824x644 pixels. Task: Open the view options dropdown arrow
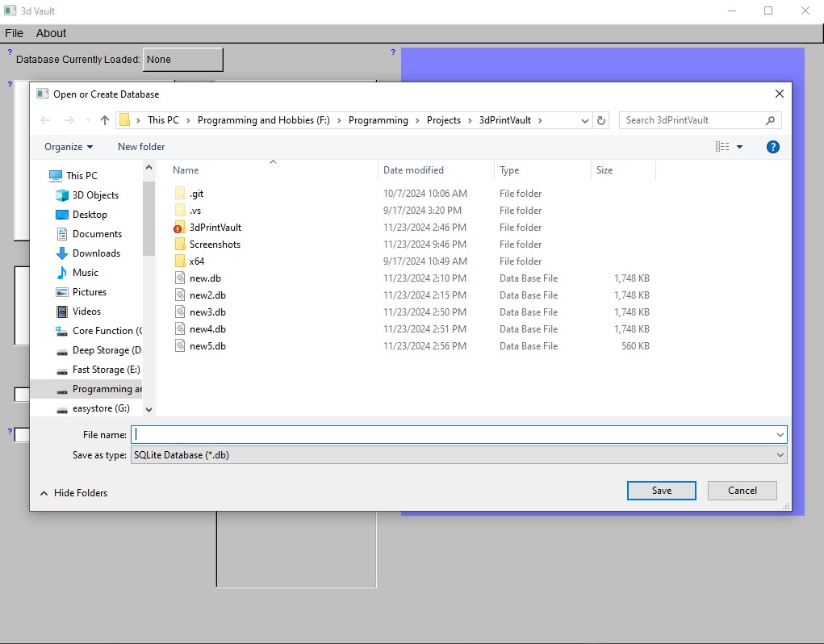(x=739, y=147)
